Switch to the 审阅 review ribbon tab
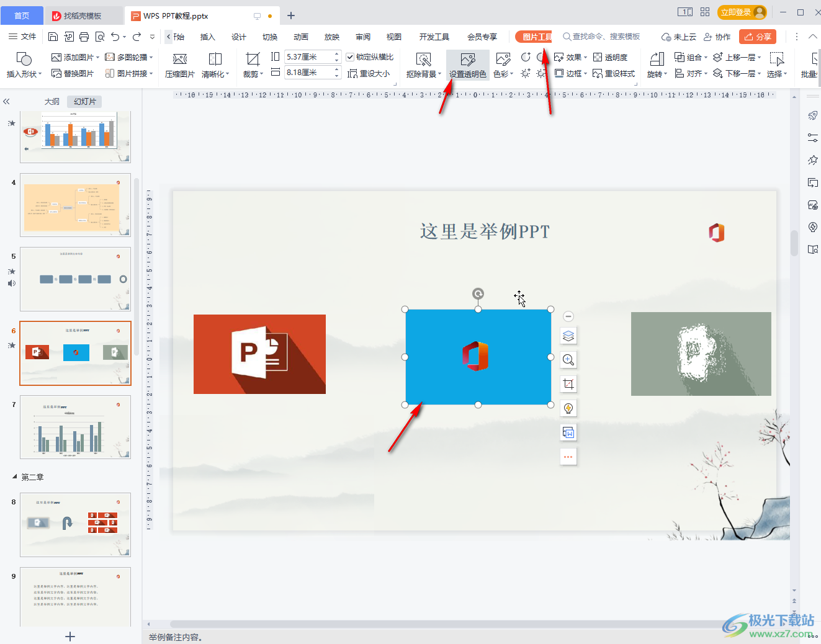This screenshot has width=821, height=644. pos(363,37)
